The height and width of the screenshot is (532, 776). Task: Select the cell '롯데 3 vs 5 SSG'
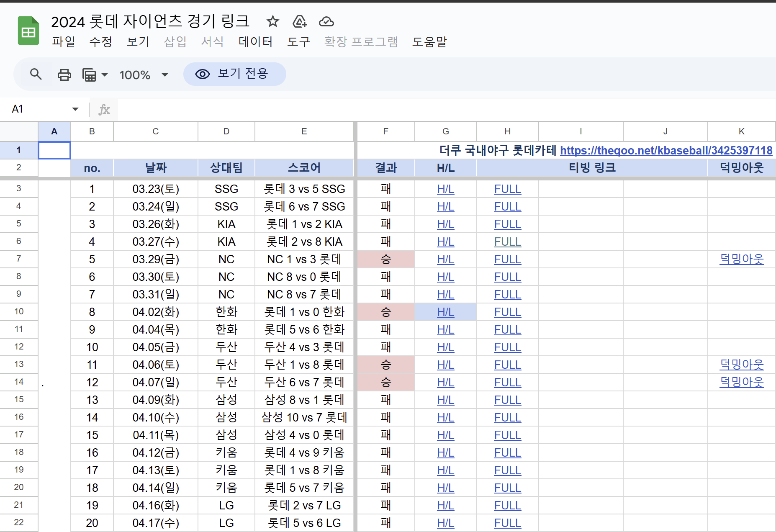304,189
